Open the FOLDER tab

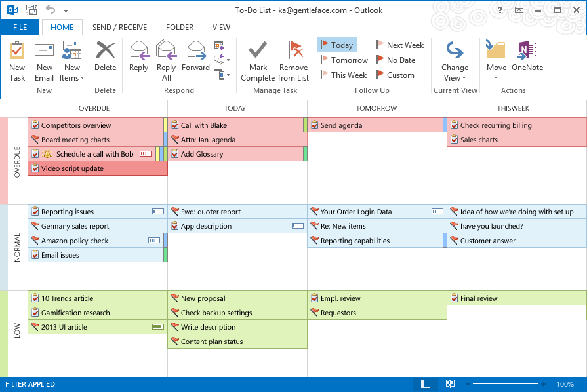coord(180,28)
